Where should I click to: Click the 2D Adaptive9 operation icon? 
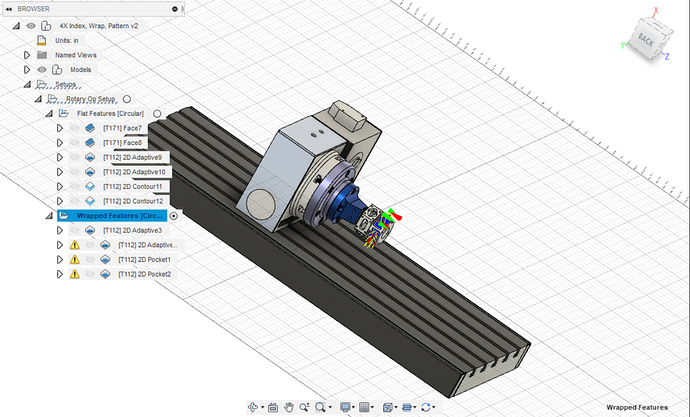(90, 157)
